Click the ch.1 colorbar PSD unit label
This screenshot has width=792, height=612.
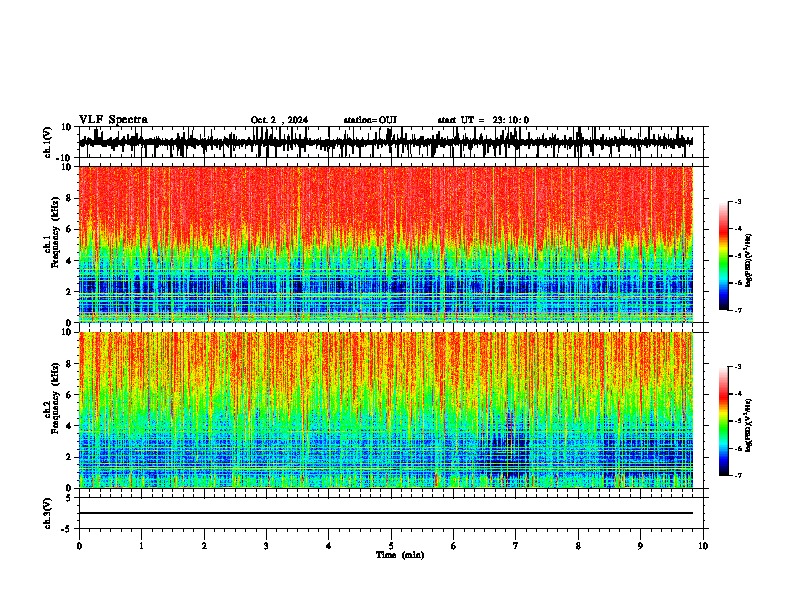pos(748,261)
